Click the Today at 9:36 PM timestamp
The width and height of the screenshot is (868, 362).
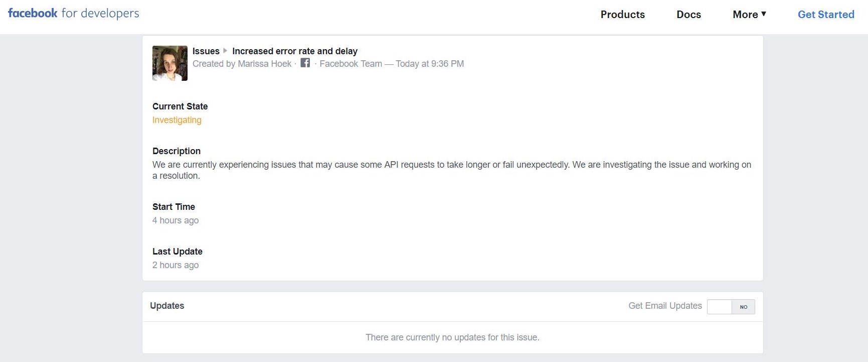(x=430, y=64)
